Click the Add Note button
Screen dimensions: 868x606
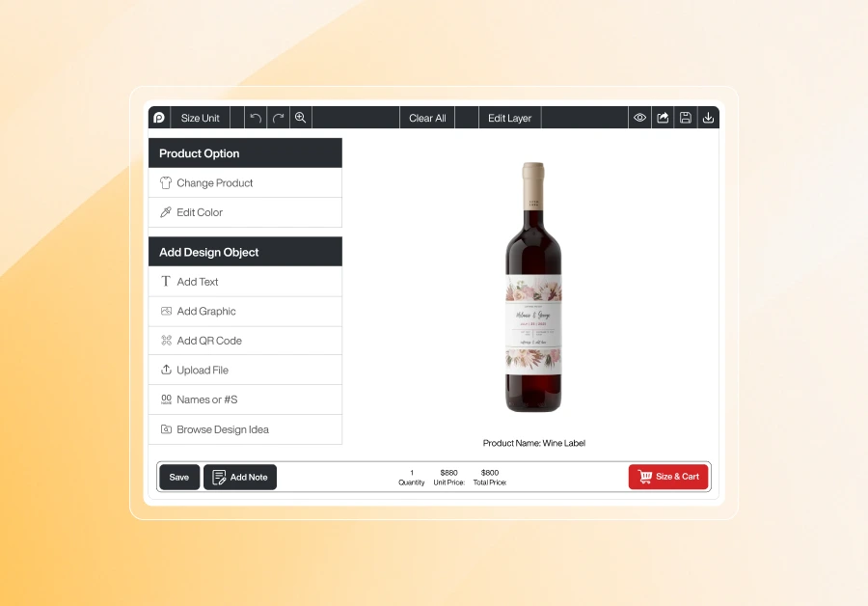240,477
